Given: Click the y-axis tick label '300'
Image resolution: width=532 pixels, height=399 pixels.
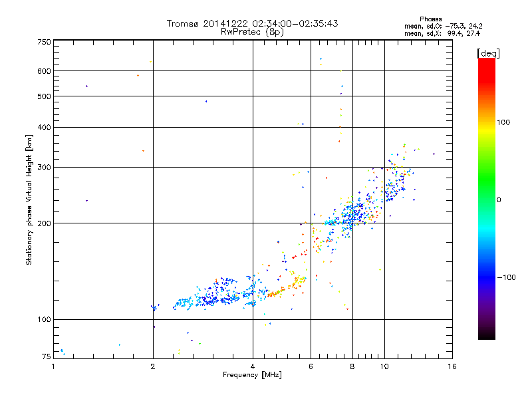Looking at the screenshot, I should (44, 167).
